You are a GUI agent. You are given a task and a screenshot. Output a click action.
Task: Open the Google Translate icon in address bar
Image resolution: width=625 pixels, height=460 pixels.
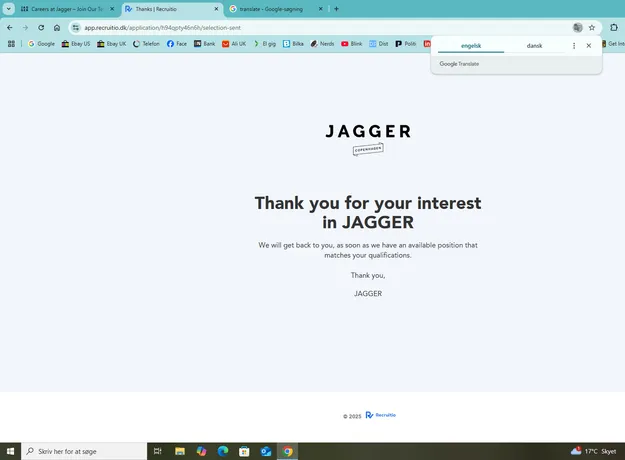click(578, 28)
